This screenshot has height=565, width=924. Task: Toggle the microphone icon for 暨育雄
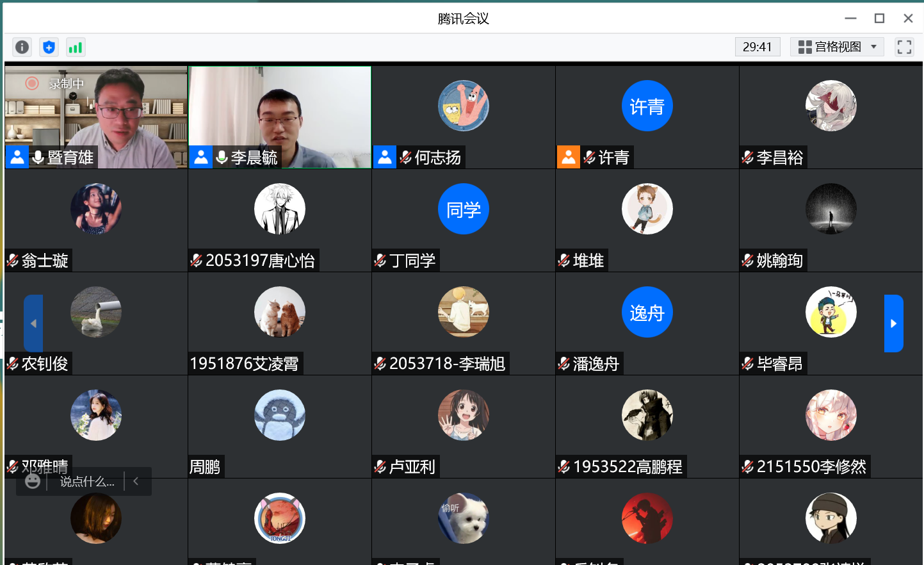(x=38, y=157)
